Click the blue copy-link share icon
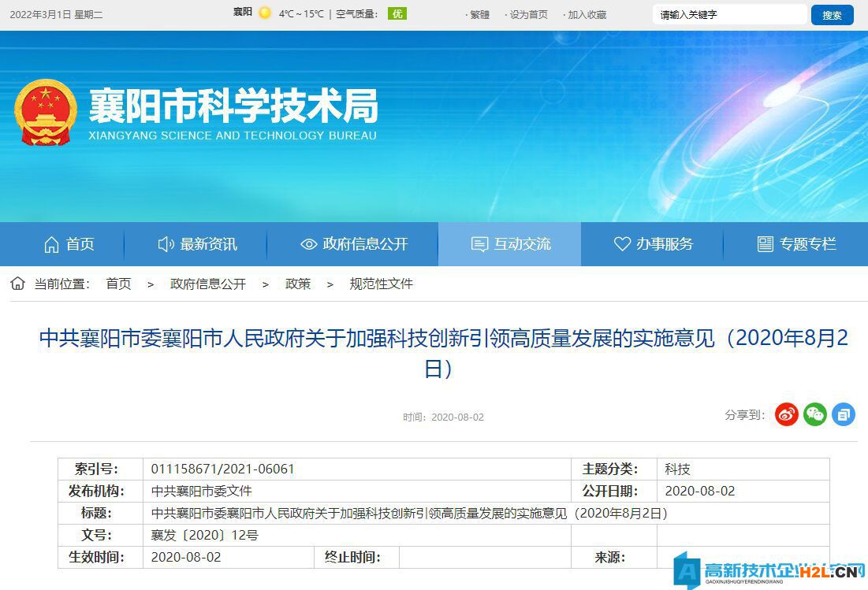 click(x=844, y=414)
